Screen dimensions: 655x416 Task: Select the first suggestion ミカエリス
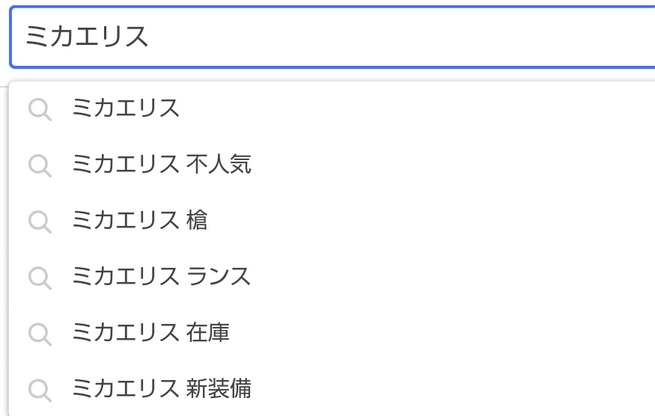pyautogui.click(x=332, y=109)
